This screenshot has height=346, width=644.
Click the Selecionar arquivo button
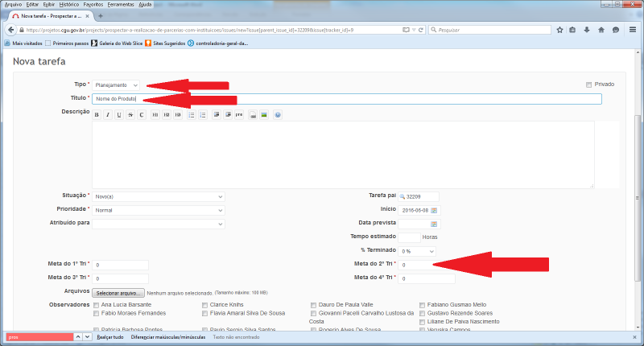pyautogui.click(x=118, y=292)
